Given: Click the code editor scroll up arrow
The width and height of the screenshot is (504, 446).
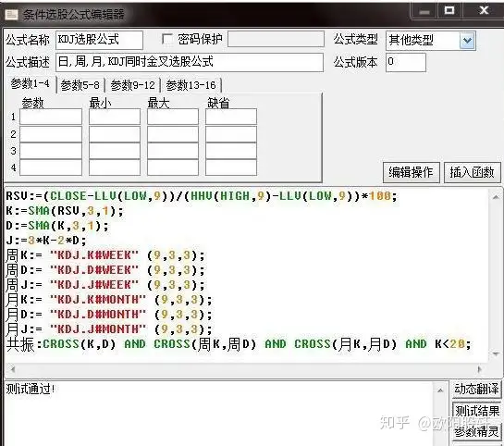Looking at the screenshot, I should click(496, 197).
